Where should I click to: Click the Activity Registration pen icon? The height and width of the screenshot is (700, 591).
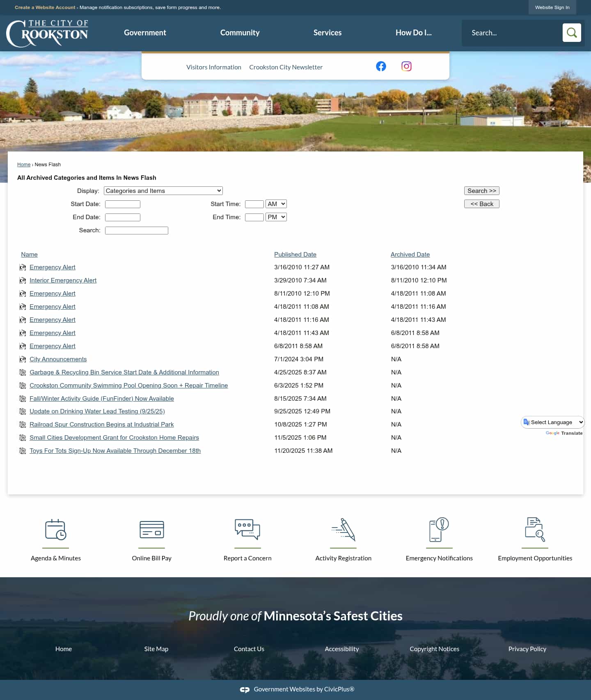click(344, 530)
